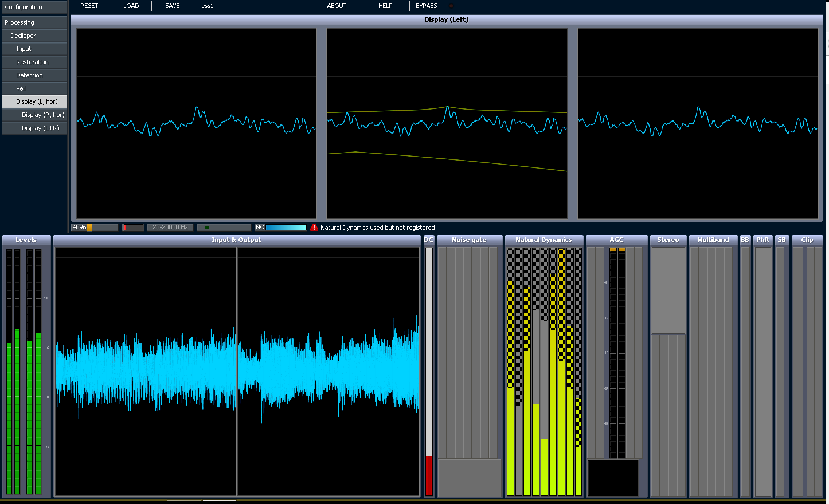The image size is (829, 504).
Task: Click the red bypass indicator dot
Action: pos(451,6)
